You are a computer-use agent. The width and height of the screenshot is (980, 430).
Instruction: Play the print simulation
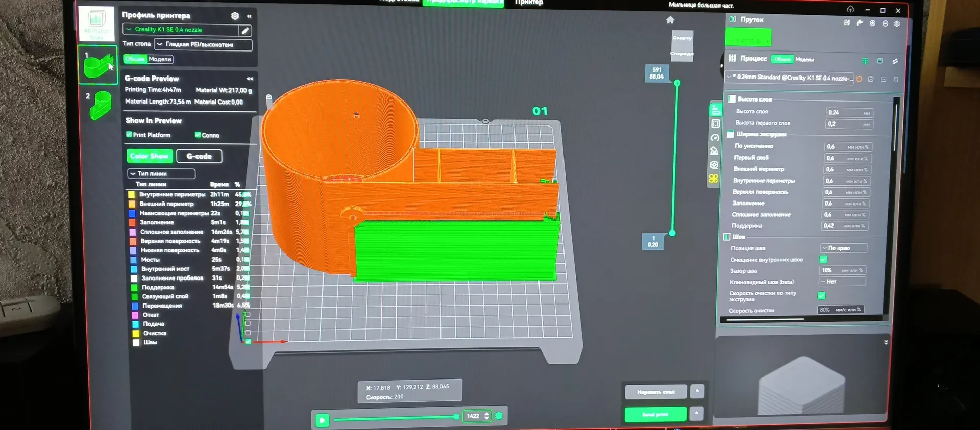(322, 420)
